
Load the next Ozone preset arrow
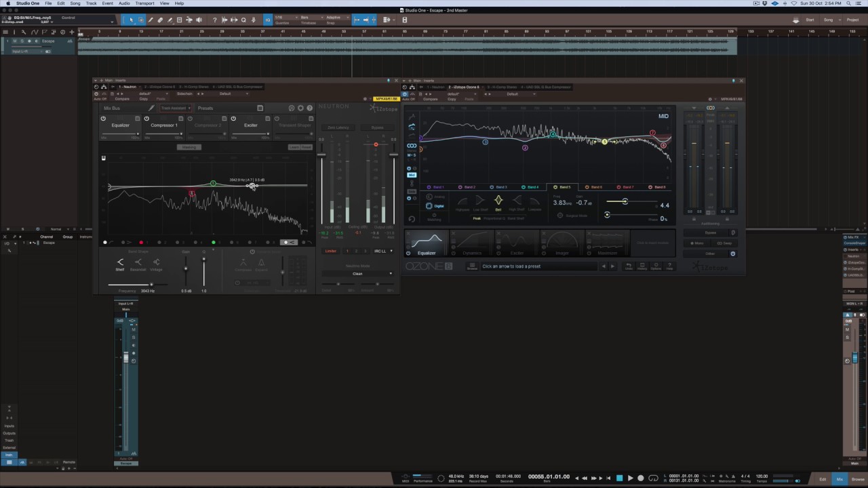click(612, 266)
